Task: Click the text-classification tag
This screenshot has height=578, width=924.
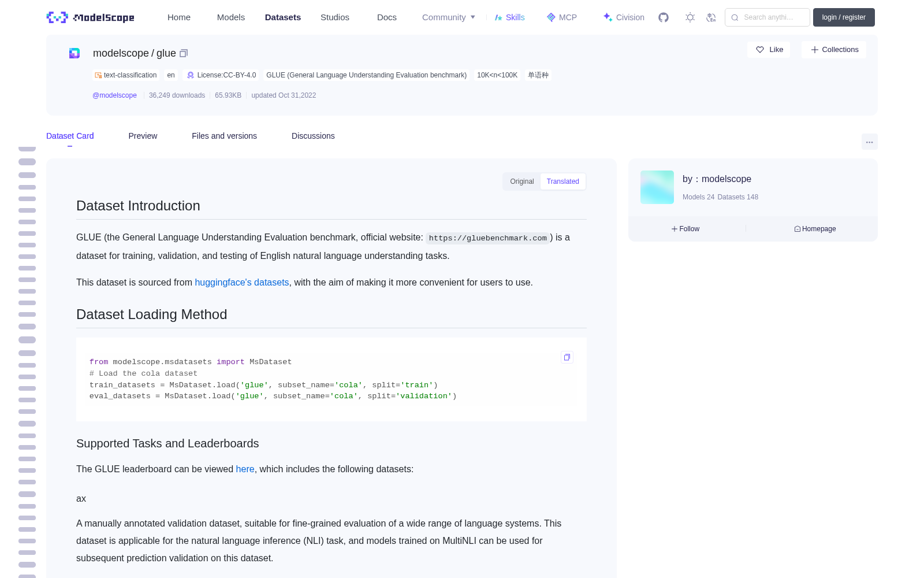Action: [126, 75]
